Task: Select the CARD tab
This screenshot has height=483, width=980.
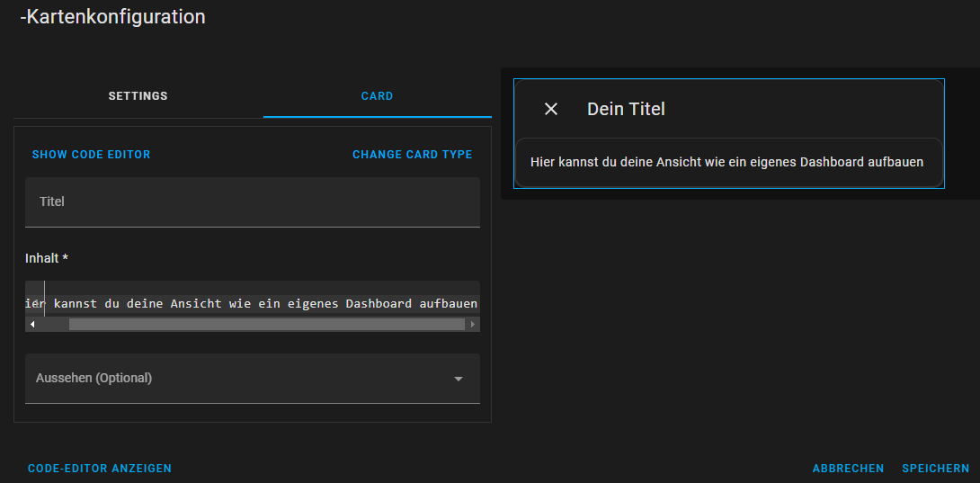Action: pyautogui.click(x=377, y=96)
